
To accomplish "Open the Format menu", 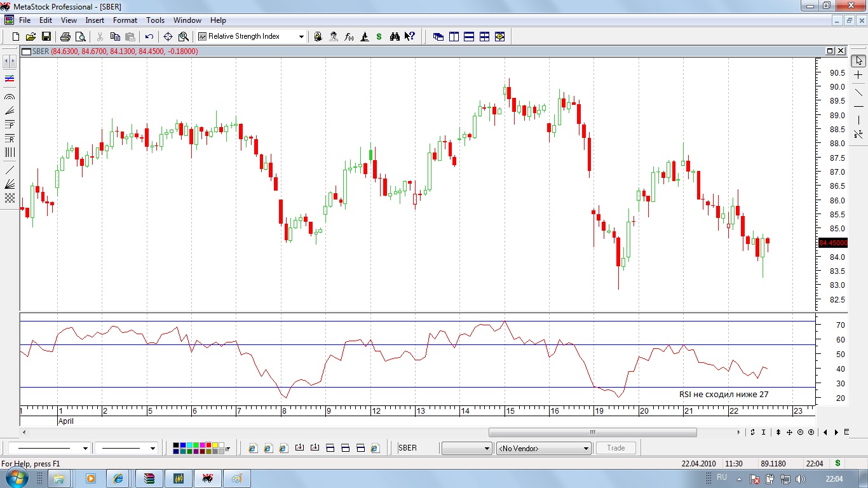I will pyautogui.click(x=125, y=20).
